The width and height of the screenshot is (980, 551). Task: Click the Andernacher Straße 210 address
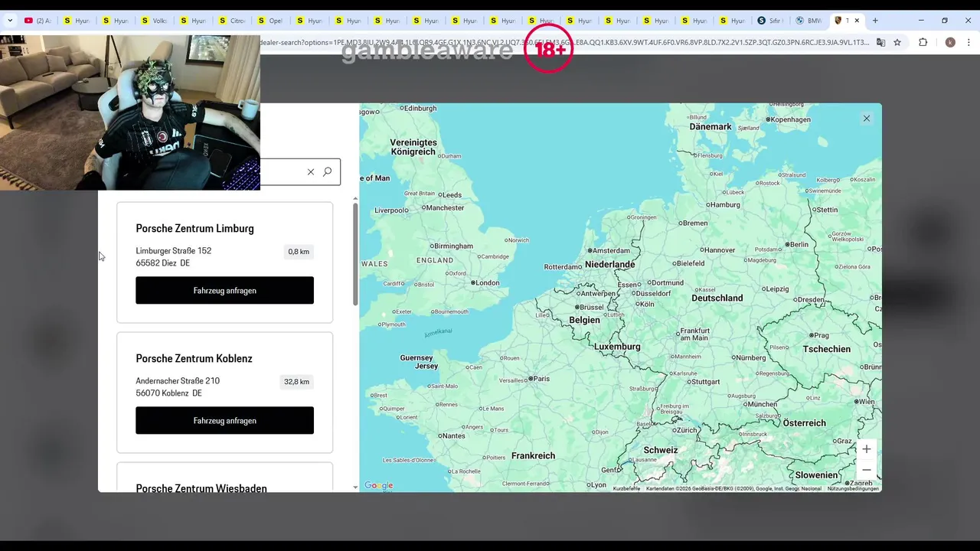(x=178, y=380)
